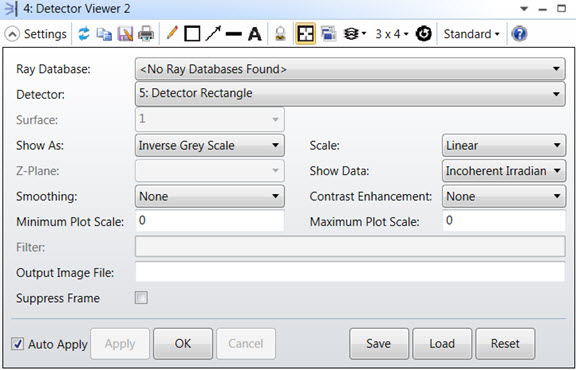
Task: Click the printer icon
Action: click(146, 34)
